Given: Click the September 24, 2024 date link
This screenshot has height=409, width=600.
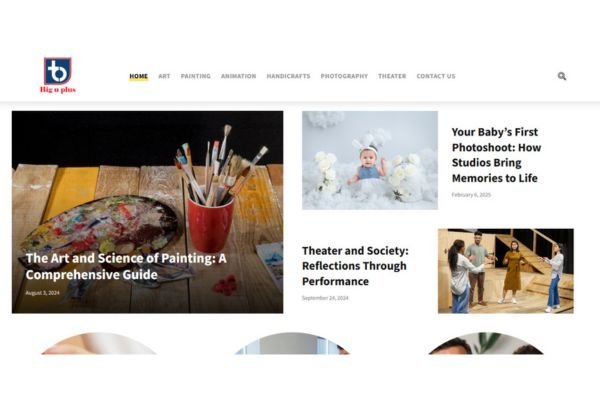Looking at the screenshot, I should pos(325,298).
